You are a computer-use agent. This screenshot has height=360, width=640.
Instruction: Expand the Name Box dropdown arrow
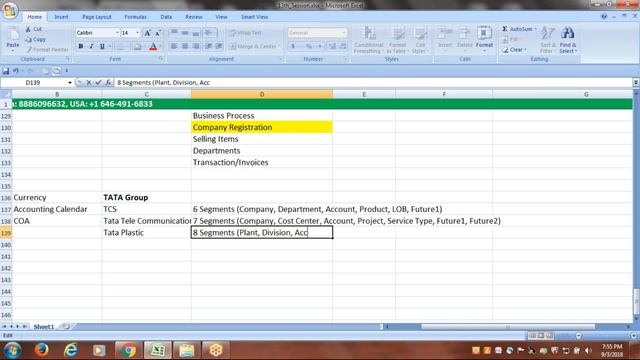coord(70,83)
